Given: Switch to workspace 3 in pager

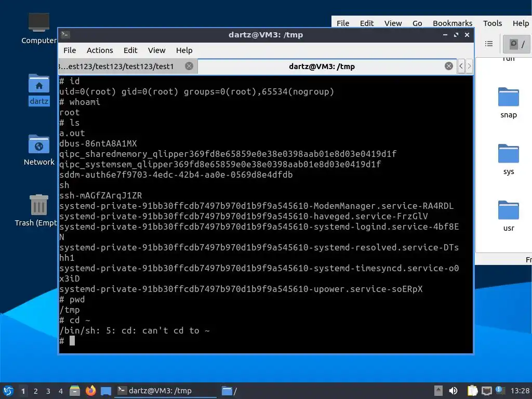Looking at the screenshot, I should pyautogui.click(x=48, y=391).
